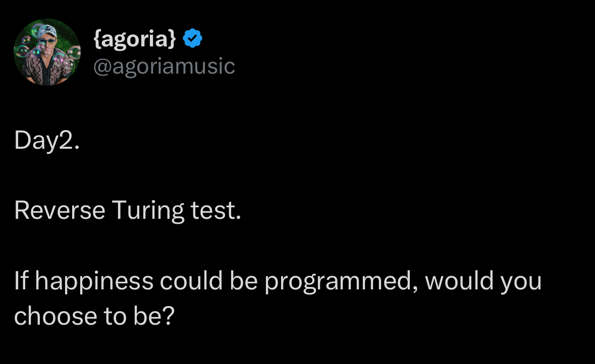
Task: Click the word "Reverse" in the tweet
Action: tap(60, 210)
